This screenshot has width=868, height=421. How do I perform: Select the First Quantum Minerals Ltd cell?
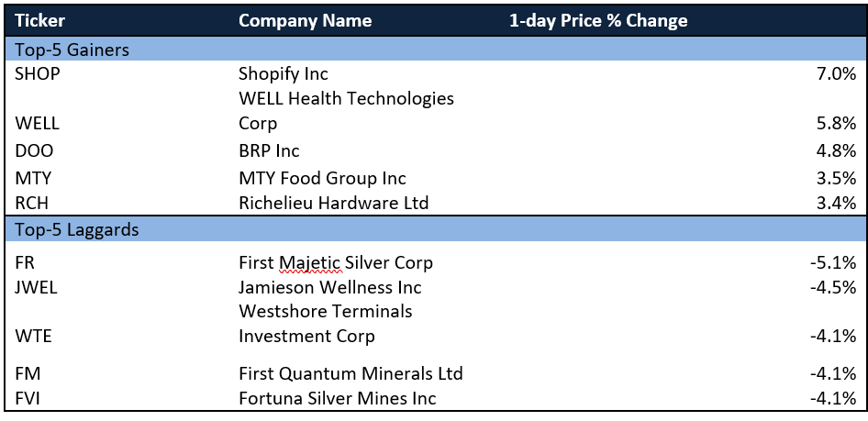[351, 373]
